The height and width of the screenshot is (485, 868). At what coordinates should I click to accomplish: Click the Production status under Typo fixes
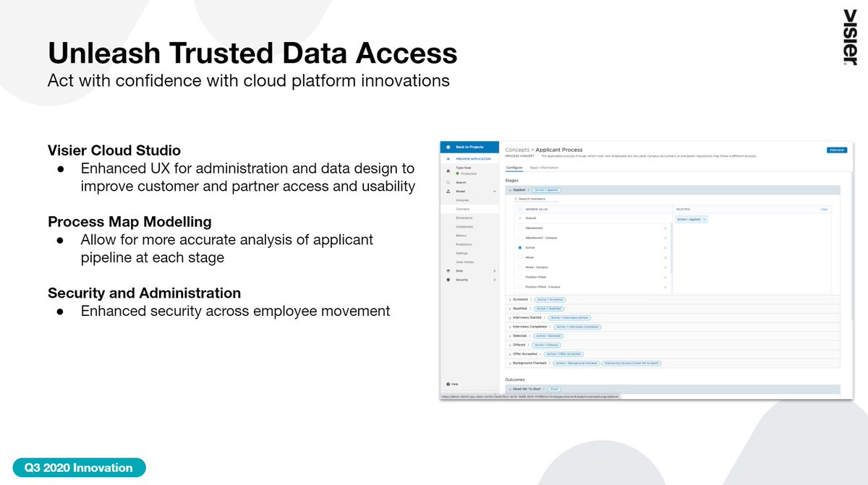point(467,173)
